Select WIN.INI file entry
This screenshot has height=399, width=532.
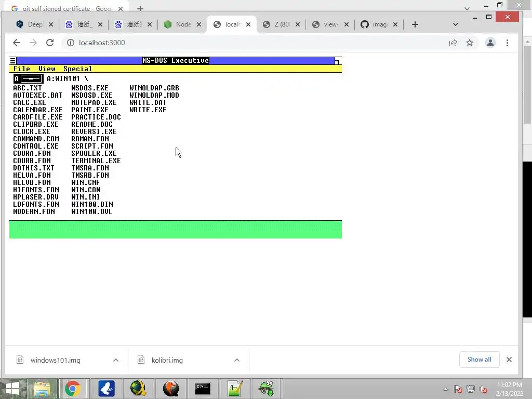86,197
